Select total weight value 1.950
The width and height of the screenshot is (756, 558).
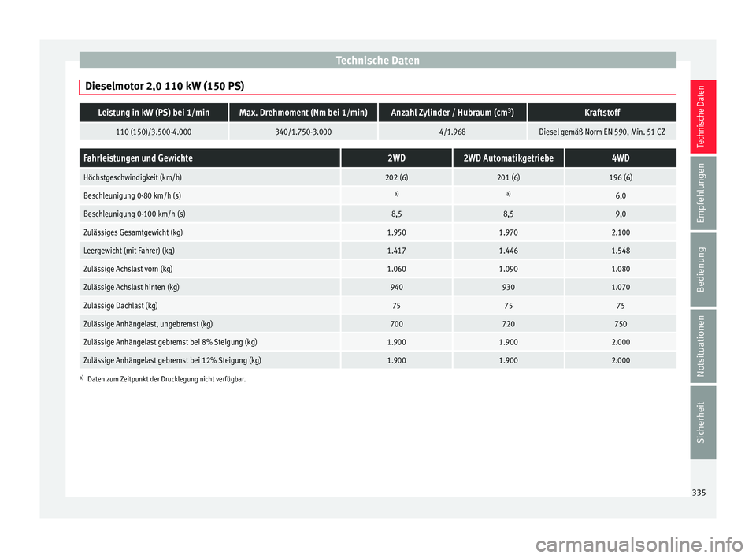coord(396,232)
